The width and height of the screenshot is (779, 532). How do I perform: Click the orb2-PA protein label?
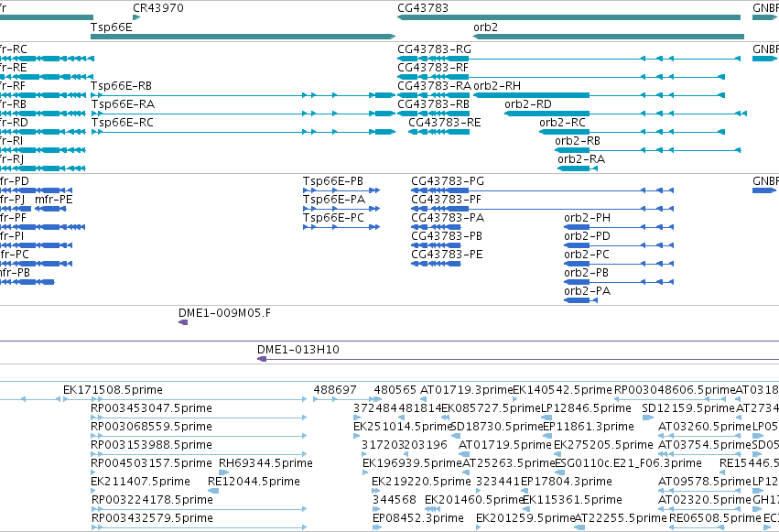(x=588, y=291)
